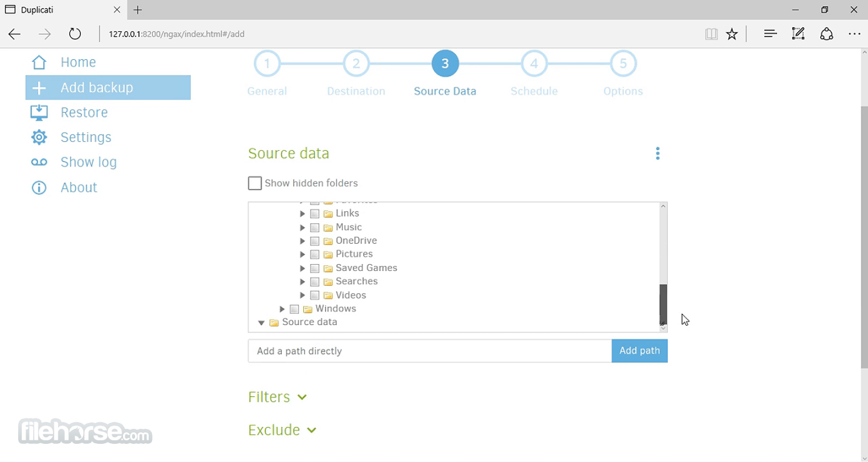Add page to favorites with star icon
The height and width of the screenshot is (462, 868).
732,34
